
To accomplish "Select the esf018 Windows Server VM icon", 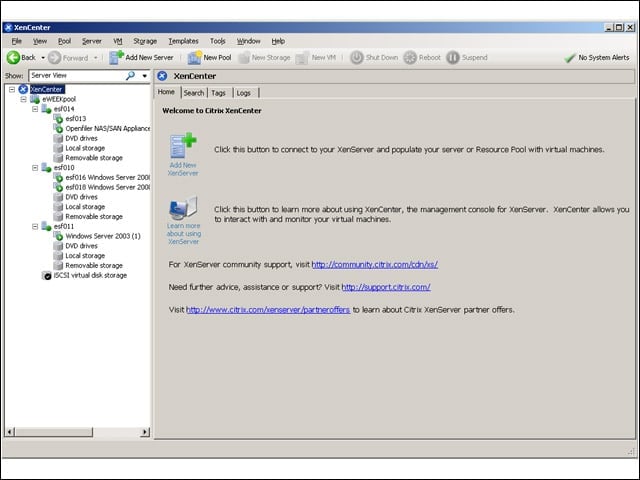I will click(x=58, y=187).
